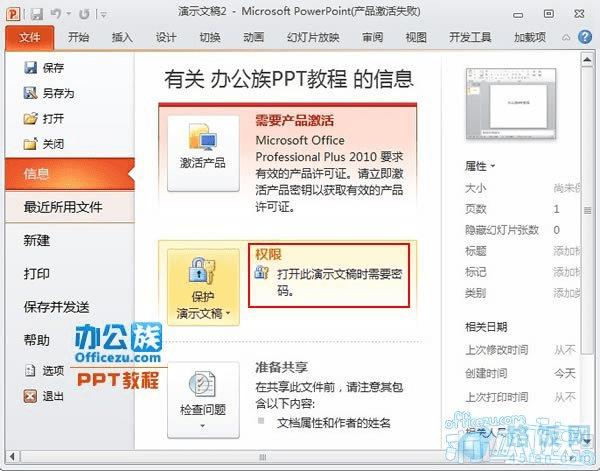Click the 页数 value 1
Viewport: 600px width, 471px height.
click(x=556, y=209)
